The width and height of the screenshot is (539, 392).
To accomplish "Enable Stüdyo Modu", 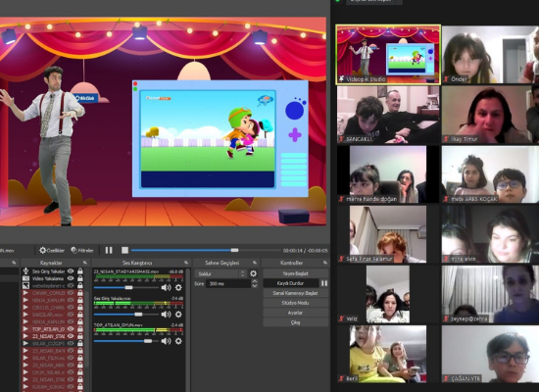I will point(296,303).
